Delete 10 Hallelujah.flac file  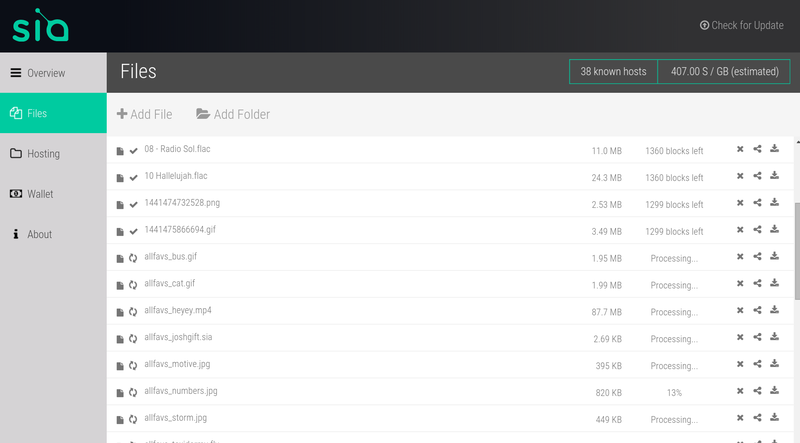pyautogui.click(x=740, y=176)
